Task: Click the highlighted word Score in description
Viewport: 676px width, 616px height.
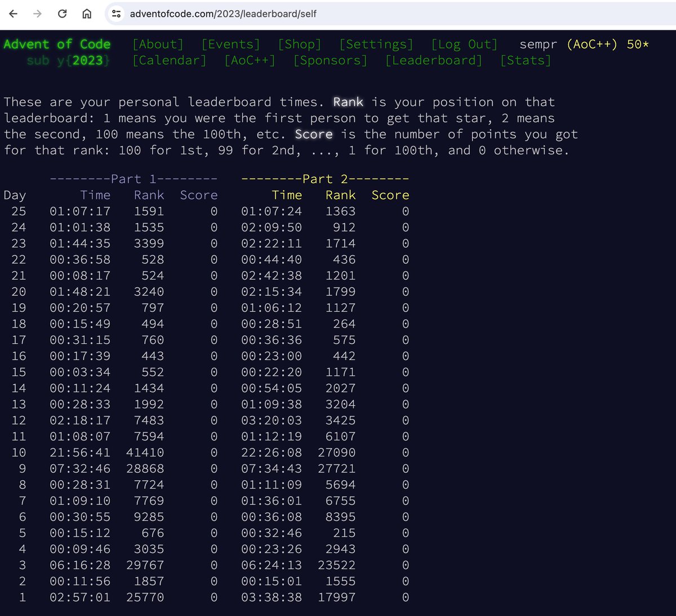Action: click(x=314, y=134)
